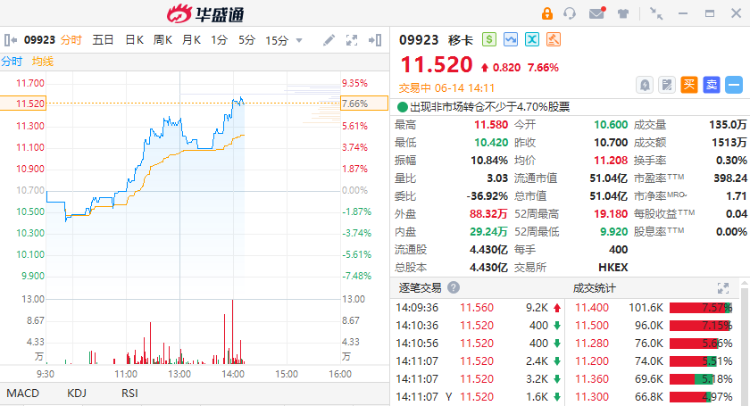Screen dimensions: 750x406
Task: Select the MACD indicator tab
Action: pyautogui.click(x=22, y=393)
